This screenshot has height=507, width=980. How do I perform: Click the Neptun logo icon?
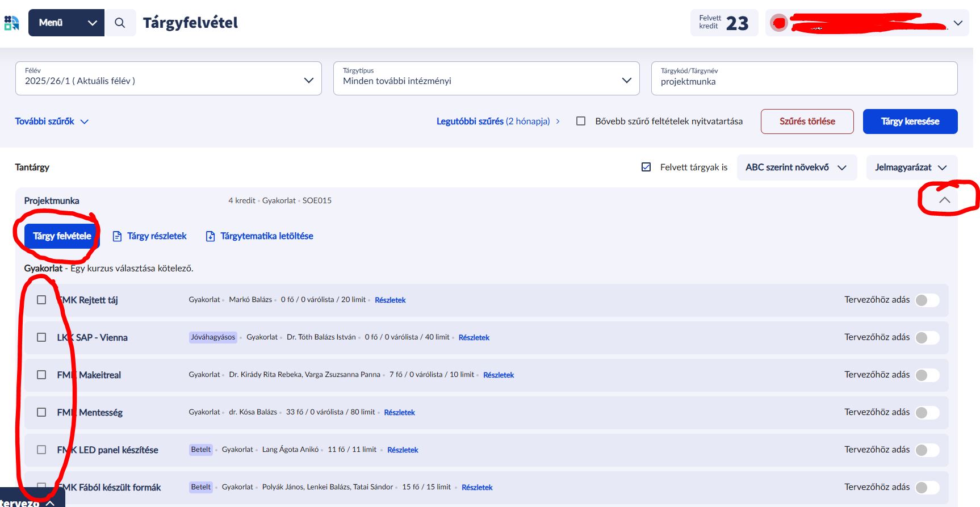pos(11,23)
